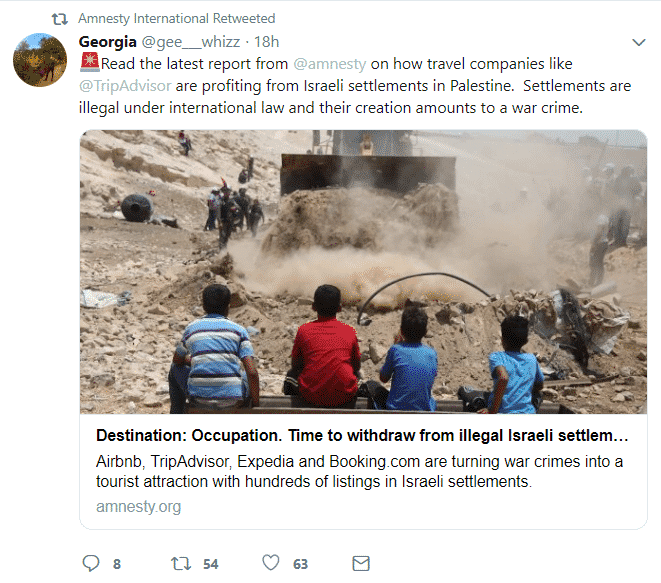
Task: Open the bulldozer article preview image
Action: 363,272
